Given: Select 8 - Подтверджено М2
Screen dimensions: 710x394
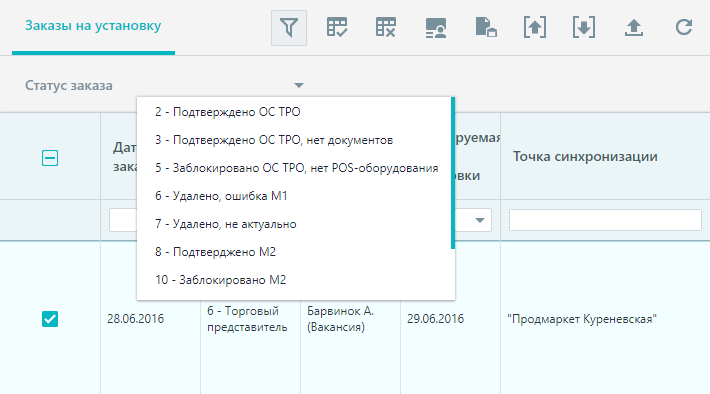Looking at the screenshot, I should [x=216, y=252].
